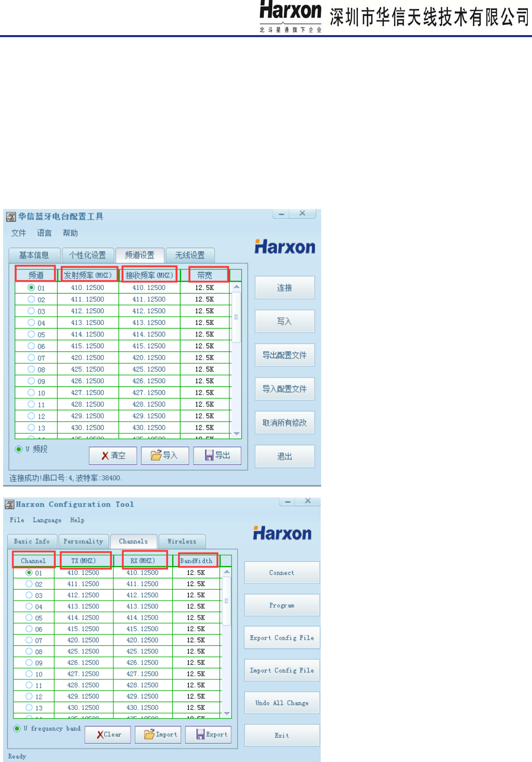This screenshot has width=532, height=762.
Task: Switch to the Wireless tab
Action: pyautogui.click(x=182, y=541)
